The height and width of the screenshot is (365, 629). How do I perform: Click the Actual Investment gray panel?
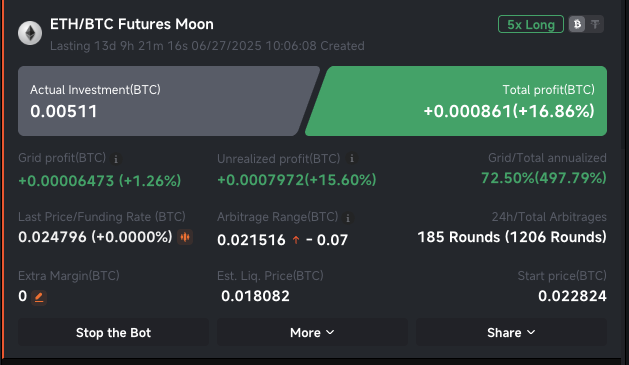[x=168, y=101]
